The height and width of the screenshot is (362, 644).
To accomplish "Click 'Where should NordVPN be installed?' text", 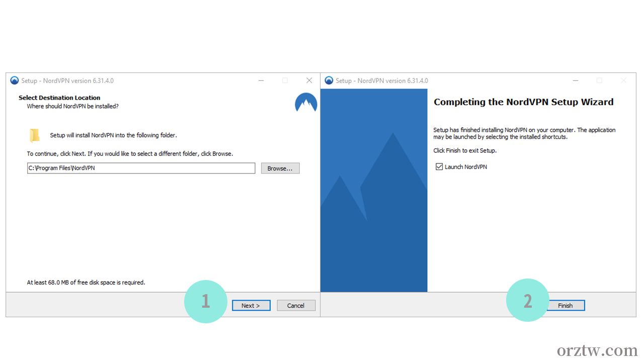I will pos(72,106).
